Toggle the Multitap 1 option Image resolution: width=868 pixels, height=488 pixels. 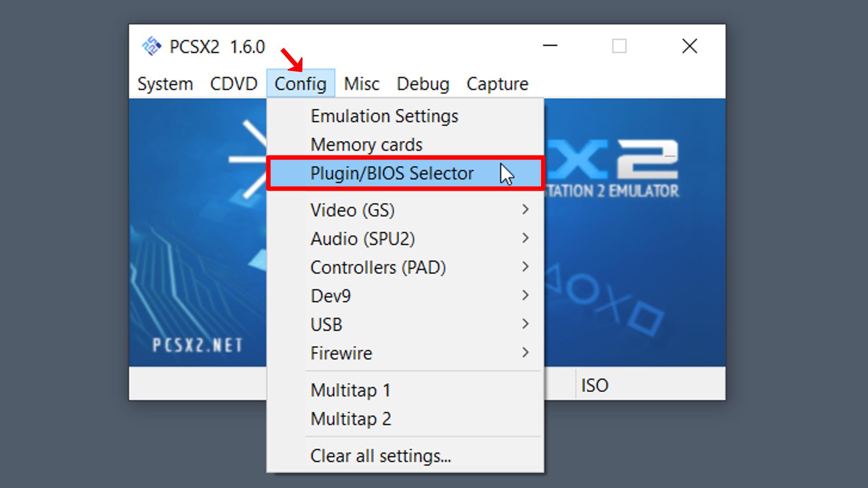click(406, 390)
